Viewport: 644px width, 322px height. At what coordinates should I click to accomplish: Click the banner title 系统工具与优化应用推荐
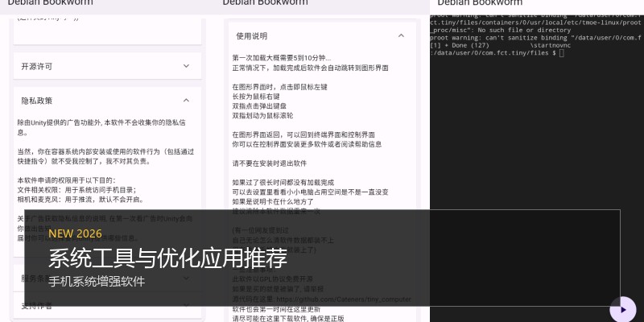pyautogui.click(x=167, y=258)
